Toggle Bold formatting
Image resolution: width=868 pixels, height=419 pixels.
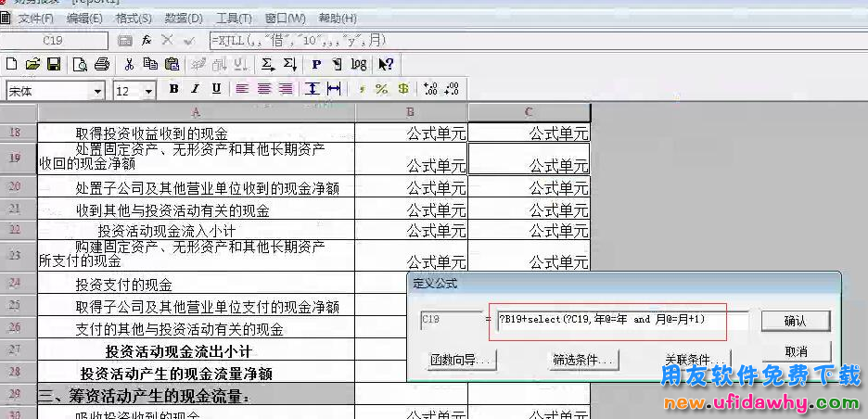[173, 89]
